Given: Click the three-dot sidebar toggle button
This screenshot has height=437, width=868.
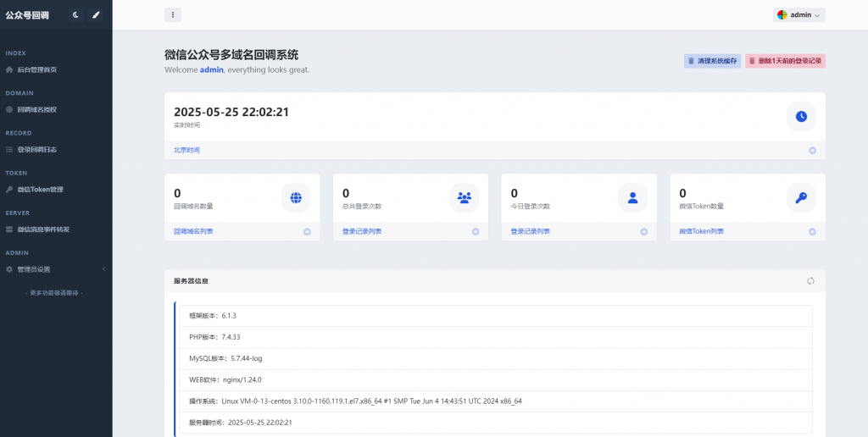Looking at the screenshot, I should (x=173, y=15).
